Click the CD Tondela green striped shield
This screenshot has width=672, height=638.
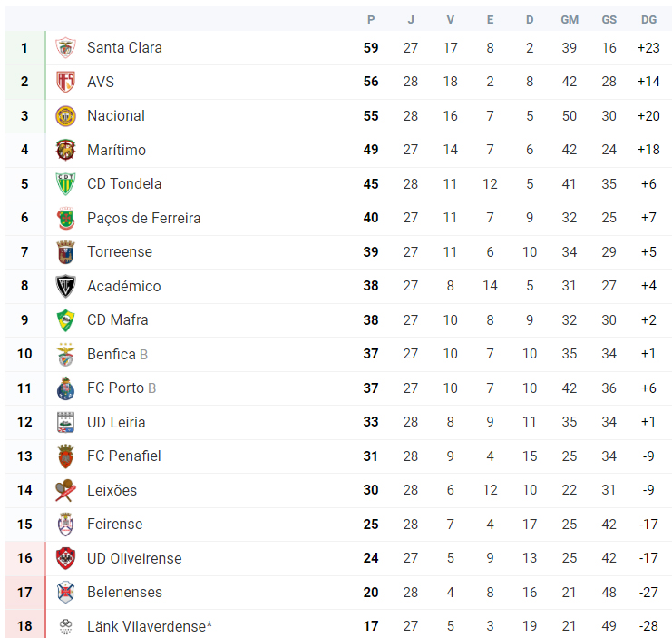(x=65, y=184)
